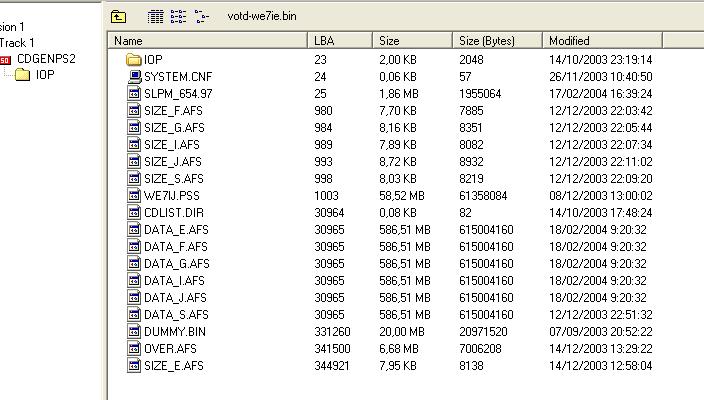Sort by Modified column header
704x400 pixels.
(603, 40)
